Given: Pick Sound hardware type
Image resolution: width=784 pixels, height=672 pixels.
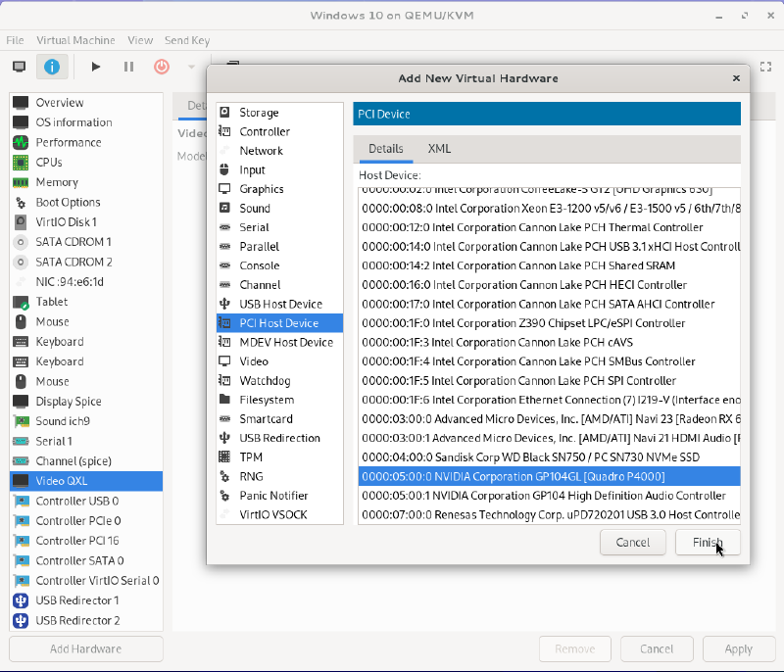Looking at the screenshot, I should click(280, 209).
